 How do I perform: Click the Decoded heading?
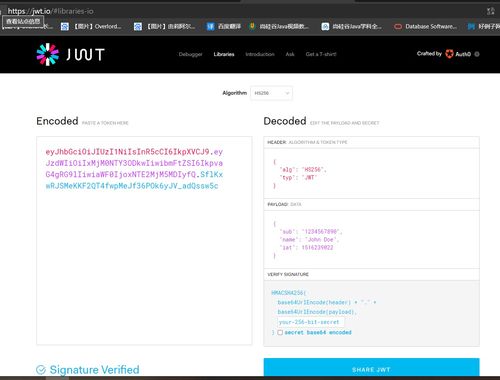pos(285,121)
